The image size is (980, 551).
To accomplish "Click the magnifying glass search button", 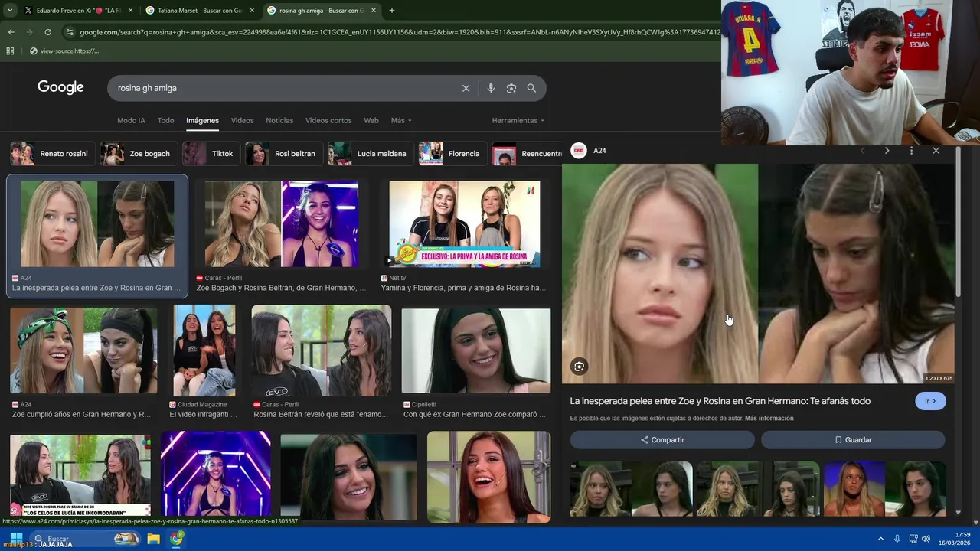I will coord(531,88).
